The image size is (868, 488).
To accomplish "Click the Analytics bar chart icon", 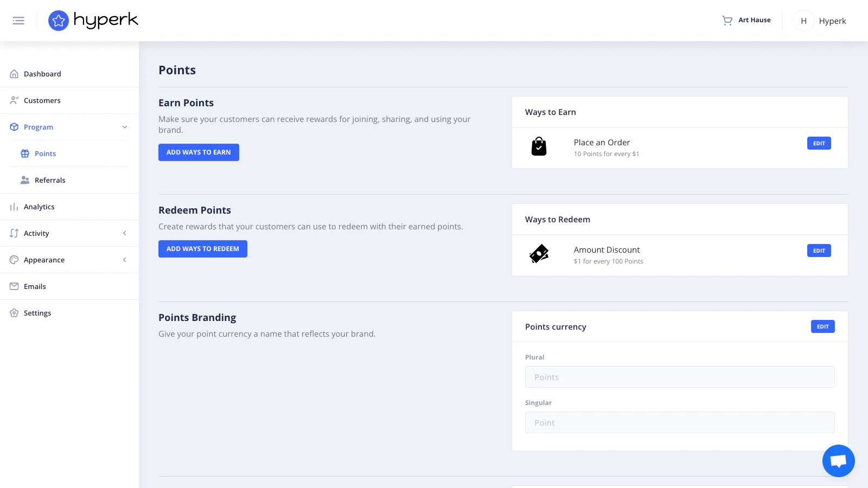I will [x=14, y=207].
